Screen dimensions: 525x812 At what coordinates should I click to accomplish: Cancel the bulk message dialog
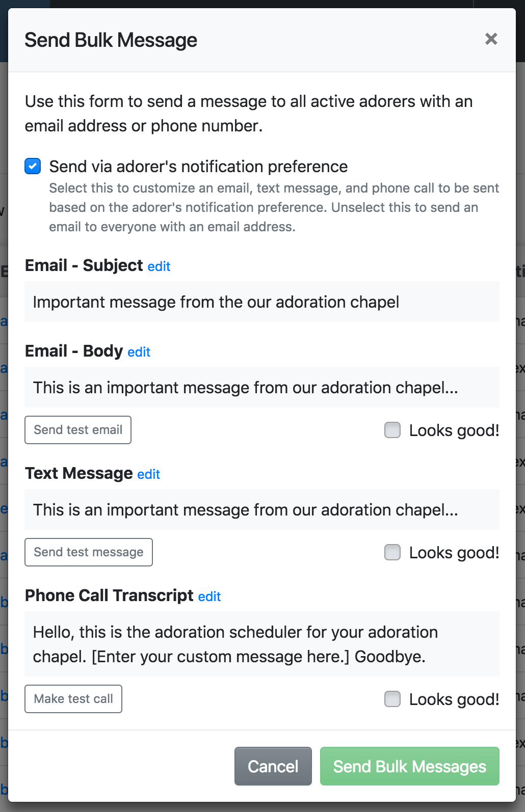(x=273, y=766)
